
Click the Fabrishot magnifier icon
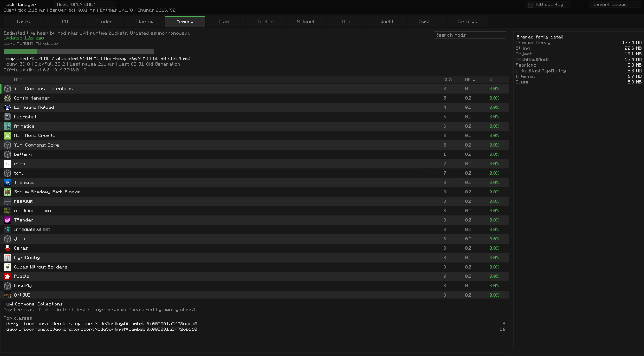(x=8, y=117)
